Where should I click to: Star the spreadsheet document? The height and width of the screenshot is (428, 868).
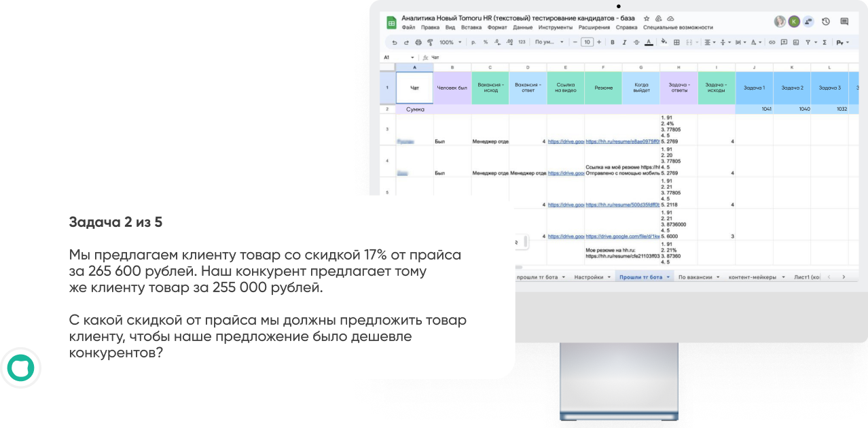point(647,18)
